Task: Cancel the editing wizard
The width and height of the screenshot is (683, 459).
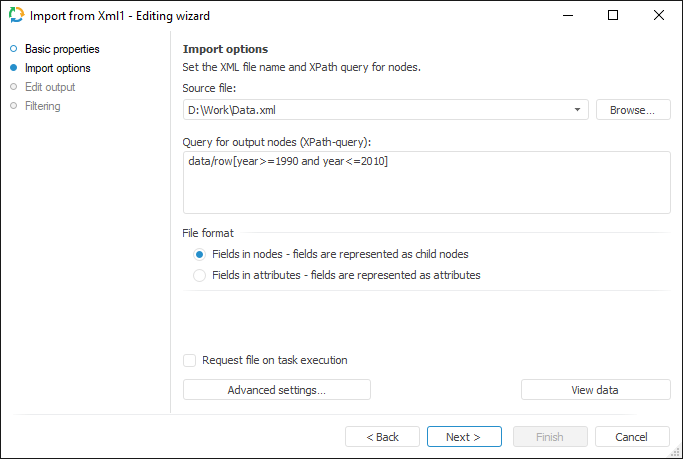Action: click(x=632, y=437)
